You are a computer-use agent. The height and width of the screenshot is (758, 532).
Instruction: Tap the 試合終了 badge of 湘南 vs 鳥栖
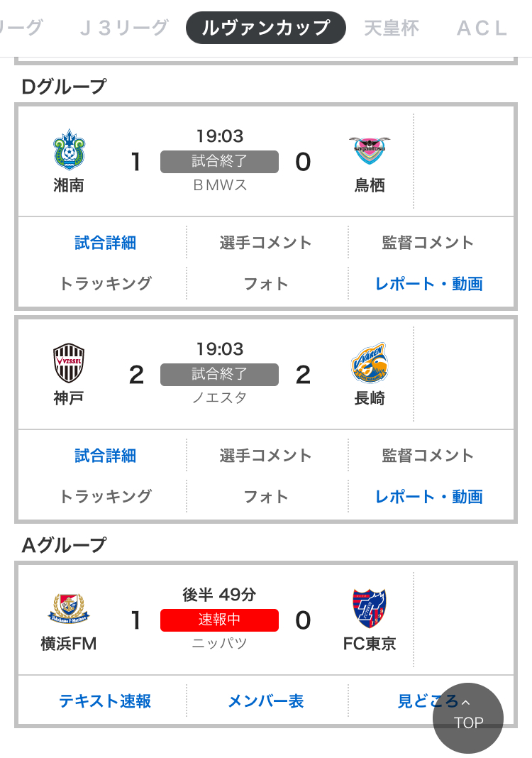[219, 161]
